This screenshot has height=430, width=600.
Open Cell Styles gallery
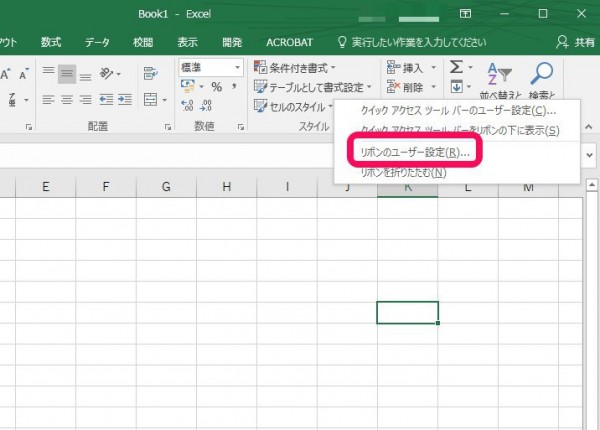(293, 106)
